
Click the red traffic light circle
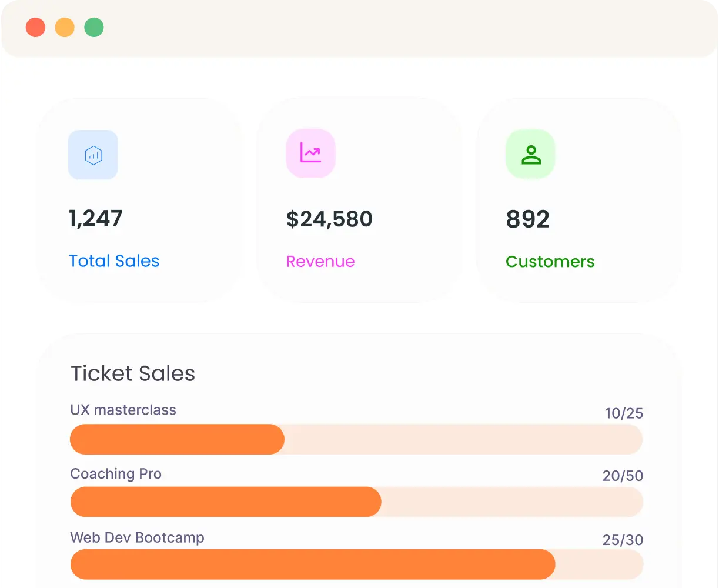click(35, 27)
